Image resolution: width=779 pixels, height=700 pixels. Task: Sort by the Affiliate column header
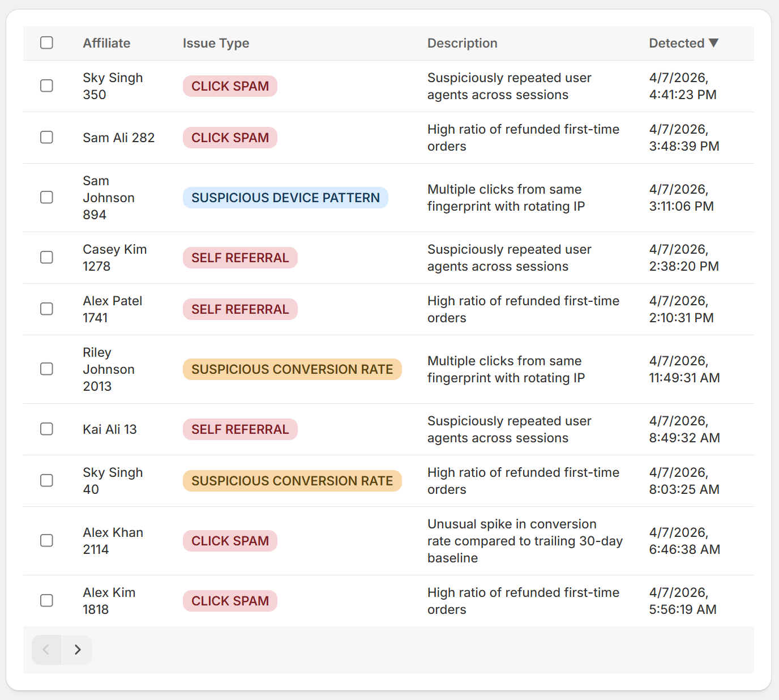pos(106,42)
